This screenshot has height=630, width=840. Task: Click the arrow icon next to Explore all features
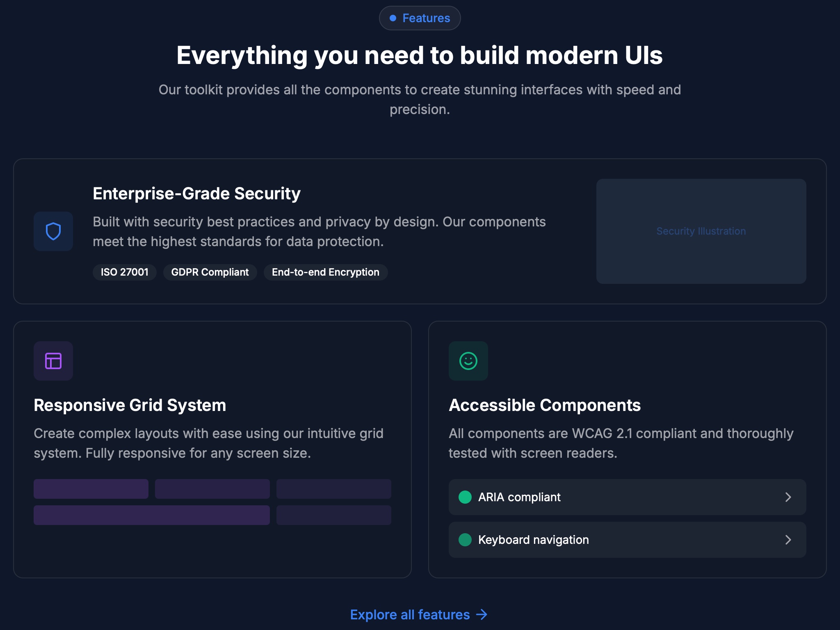click(x=482, y=615)
